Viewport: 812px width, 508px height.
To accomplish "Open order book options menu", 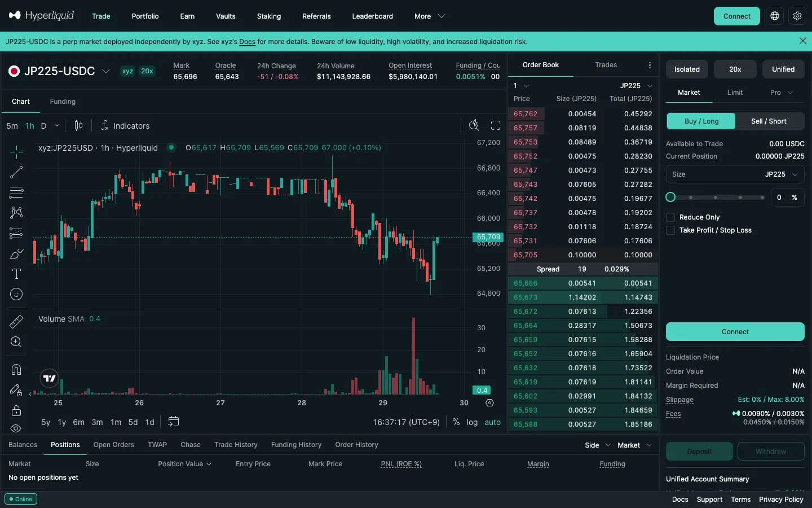I will coord(650,65).
